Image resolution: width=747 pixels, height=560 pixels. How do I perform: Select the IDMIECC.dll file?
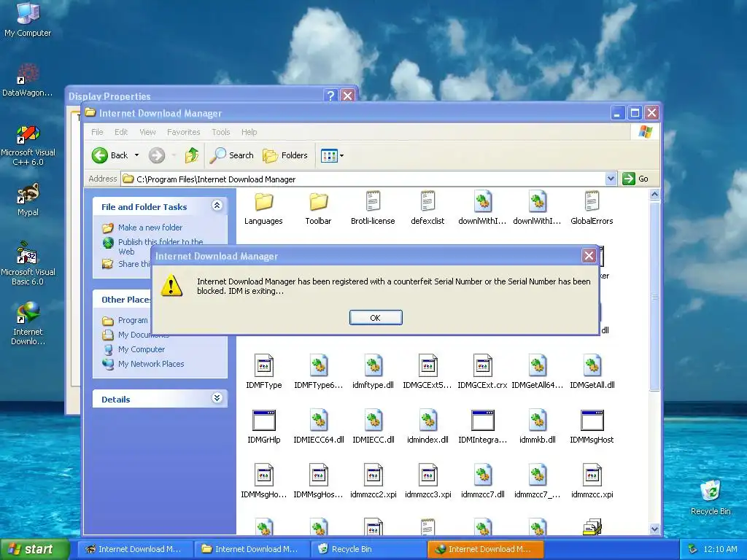(373, 427)
